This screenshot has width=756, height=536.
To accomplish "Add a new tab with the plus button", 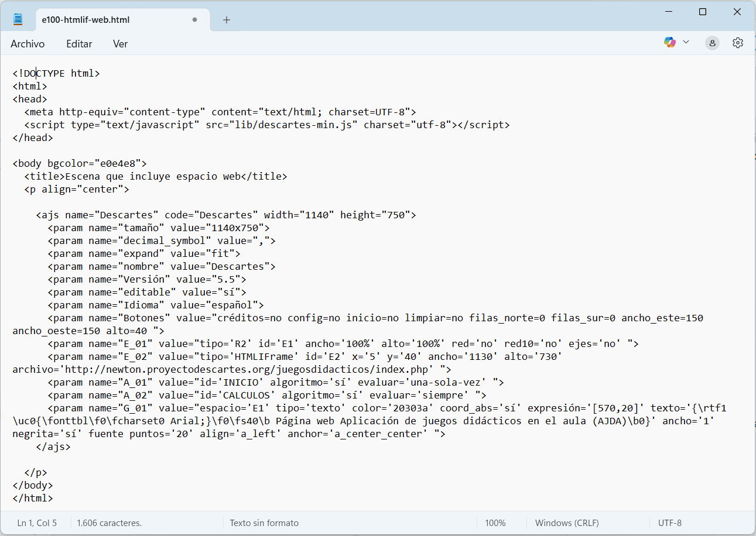I will (227, 20).
